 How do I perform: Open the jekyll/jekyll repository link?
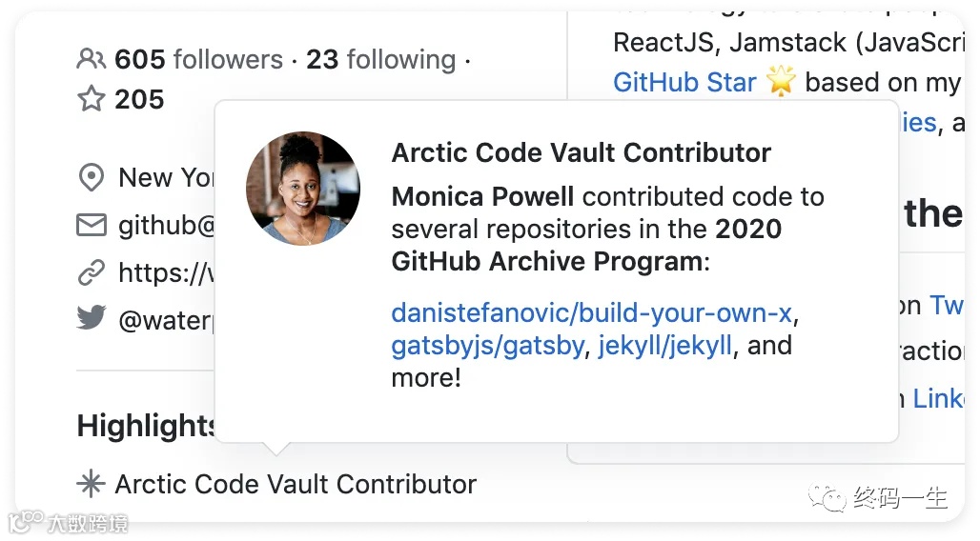point(664,345)
